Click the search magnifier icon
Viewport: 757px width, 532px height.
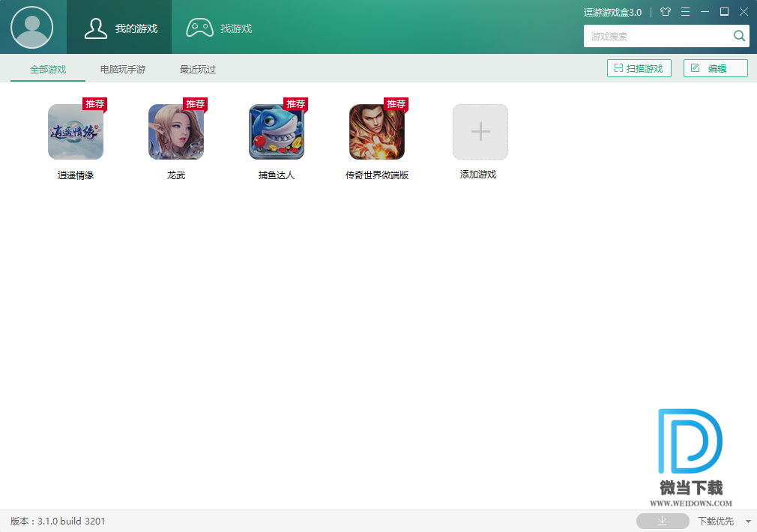(739, 36)
